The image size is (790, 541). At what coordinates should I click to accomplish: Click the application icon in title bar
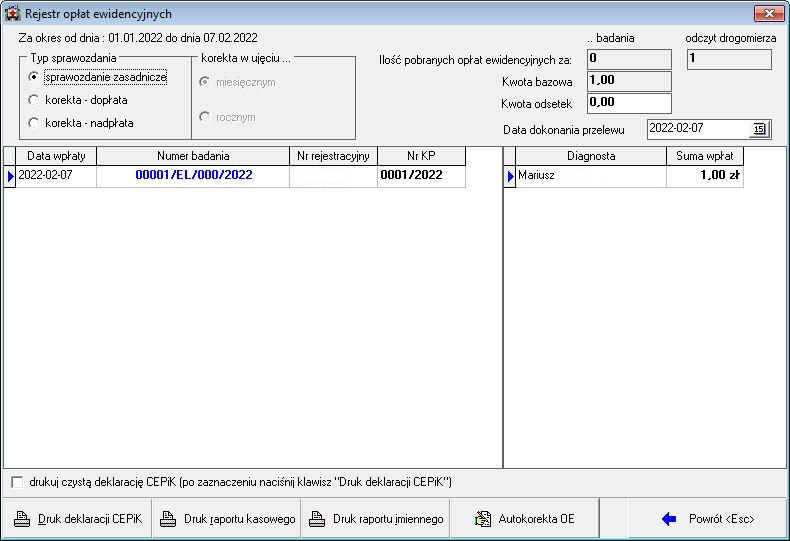point(13,13)
